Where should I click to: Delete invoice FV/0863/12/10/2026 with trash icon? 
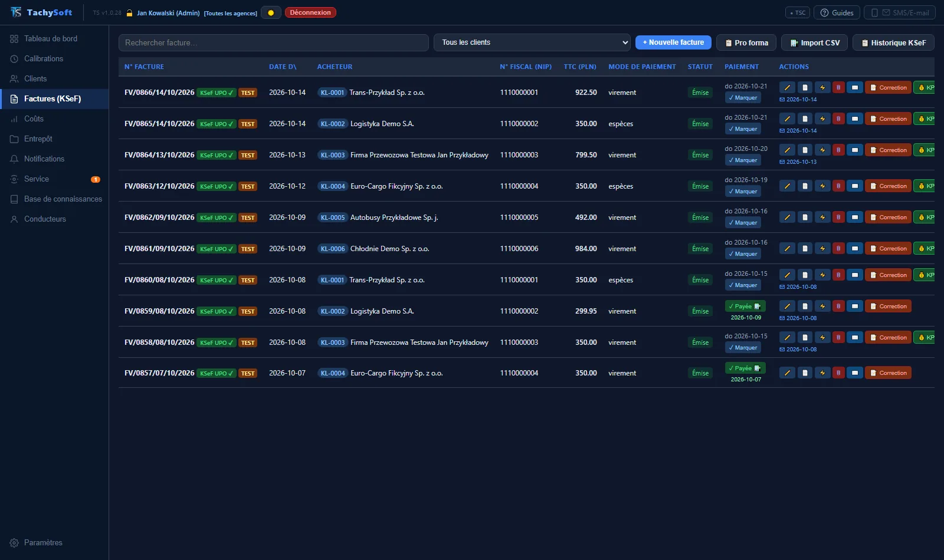(838, 186)
